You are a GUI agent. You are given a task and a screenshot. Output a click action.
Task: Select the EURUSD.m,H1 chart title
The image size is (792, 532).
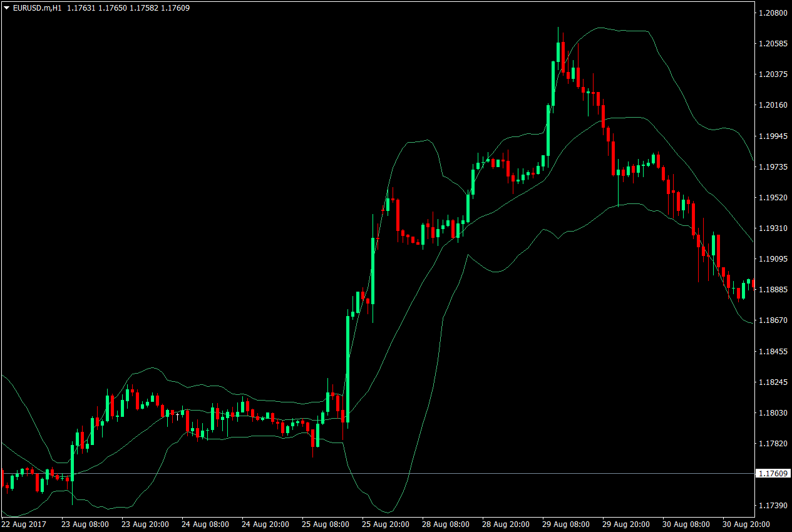pyautogui.click(x=36, y=8)
